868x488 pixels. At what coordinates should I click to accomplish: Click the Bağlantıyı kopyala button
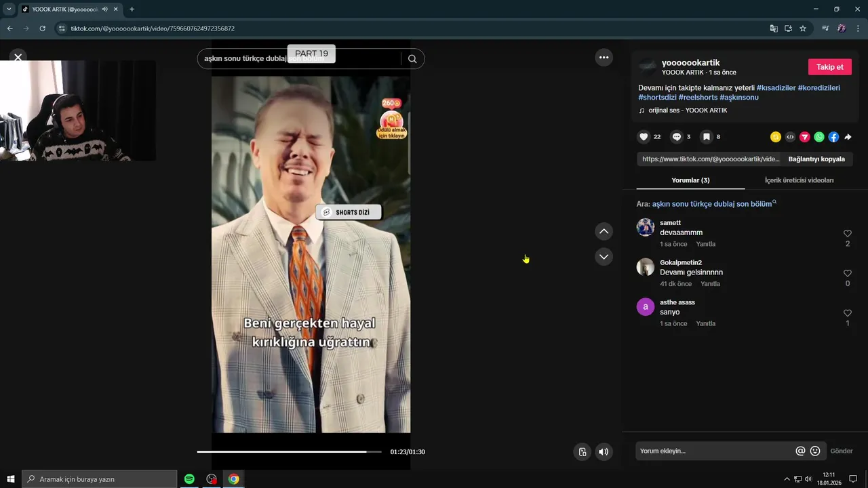(x=816, y=159)
